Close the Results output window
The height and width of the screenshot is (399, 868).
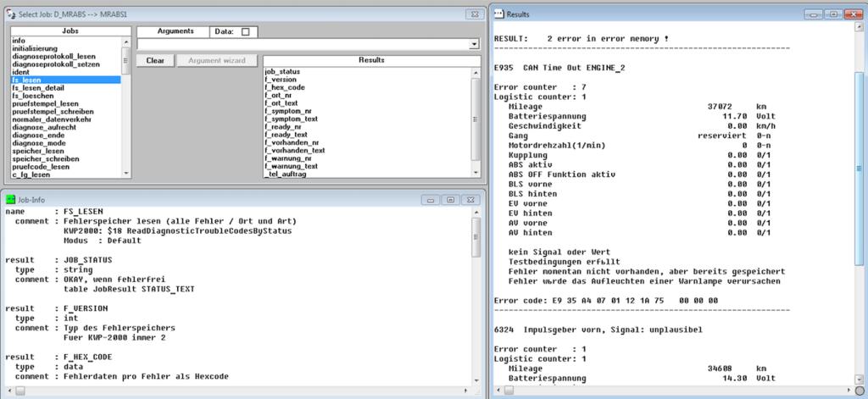point(853,14)
